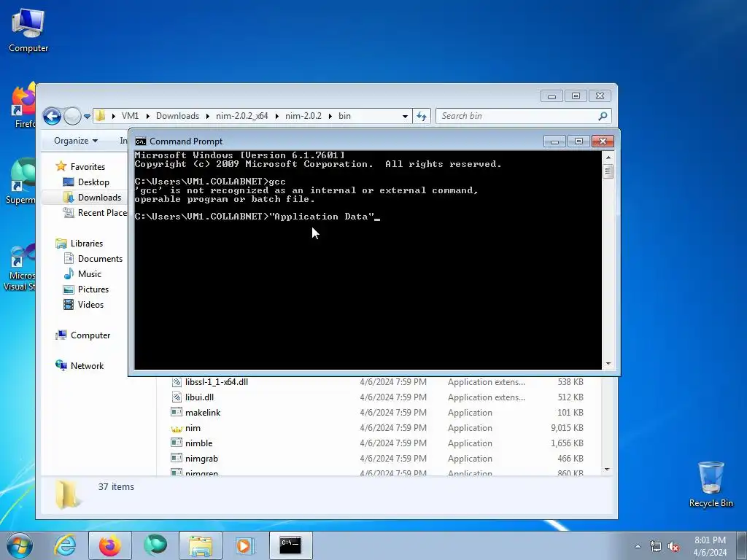Open the Organize menu
Viewport: 747px width, 560px height.
point(76,141)
